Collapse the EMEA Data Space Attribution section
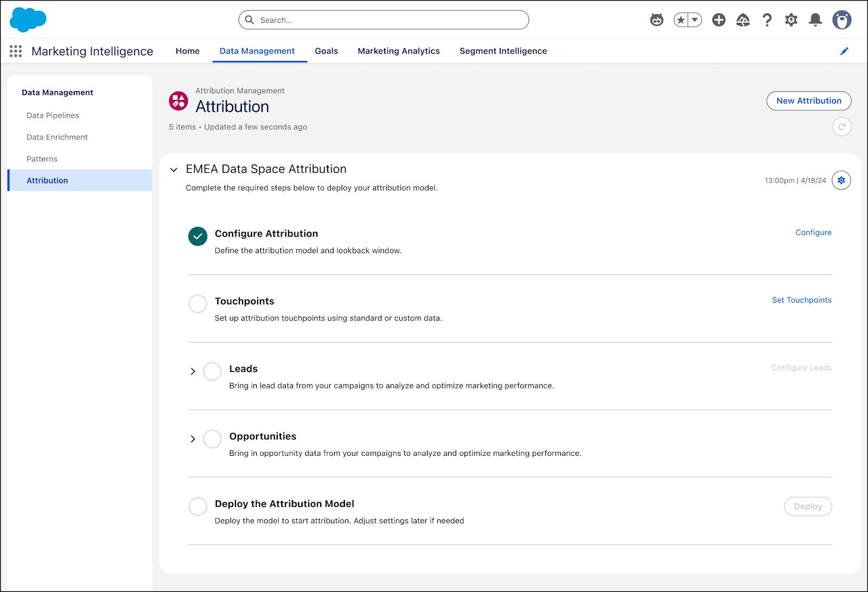This screenshot has height=592, width=868. (x=174, y=170)
